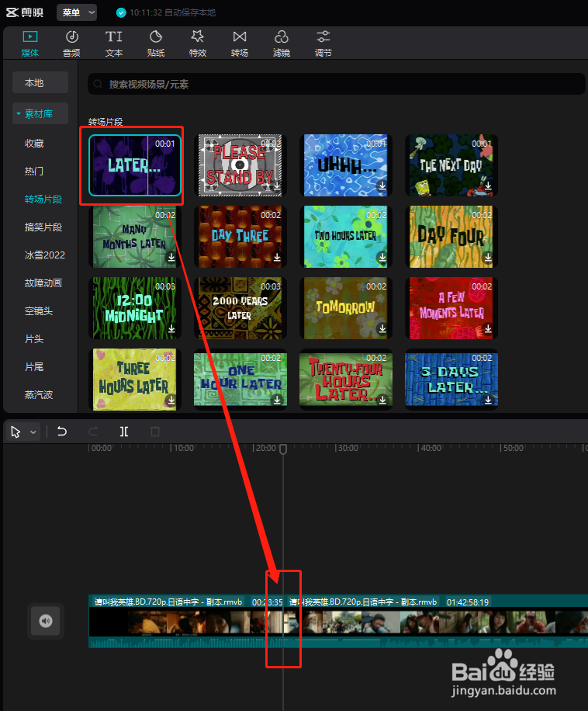Open the 片头 intro category

(x=34, y=338)
